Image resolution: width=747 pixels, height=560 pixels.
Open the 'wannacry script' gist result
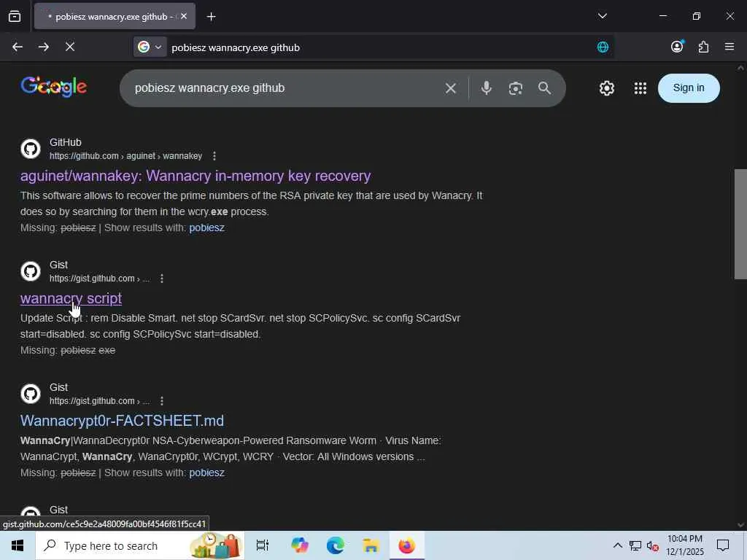click(71, 298)
